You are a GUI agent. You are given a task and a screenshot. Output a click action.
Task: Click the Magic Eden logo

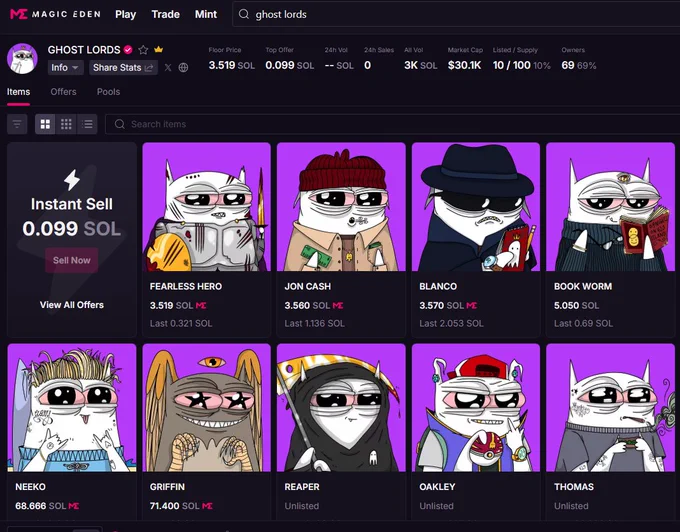click(x=55, y=14)
